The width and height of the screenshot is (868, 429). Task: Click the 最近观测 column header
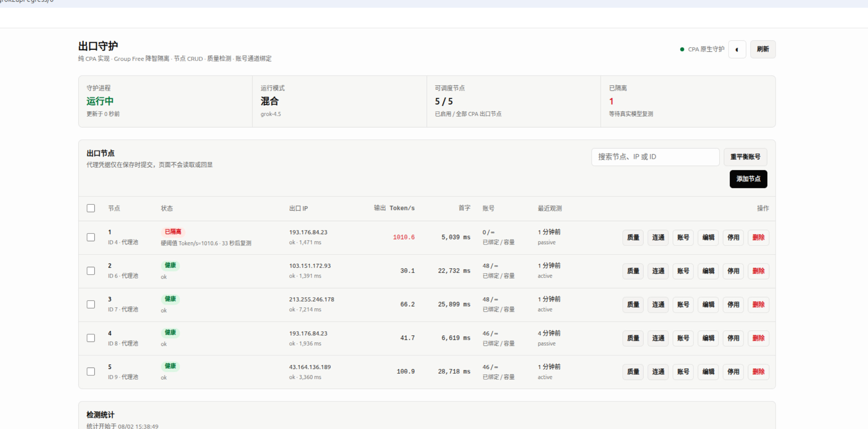(549, 208)
